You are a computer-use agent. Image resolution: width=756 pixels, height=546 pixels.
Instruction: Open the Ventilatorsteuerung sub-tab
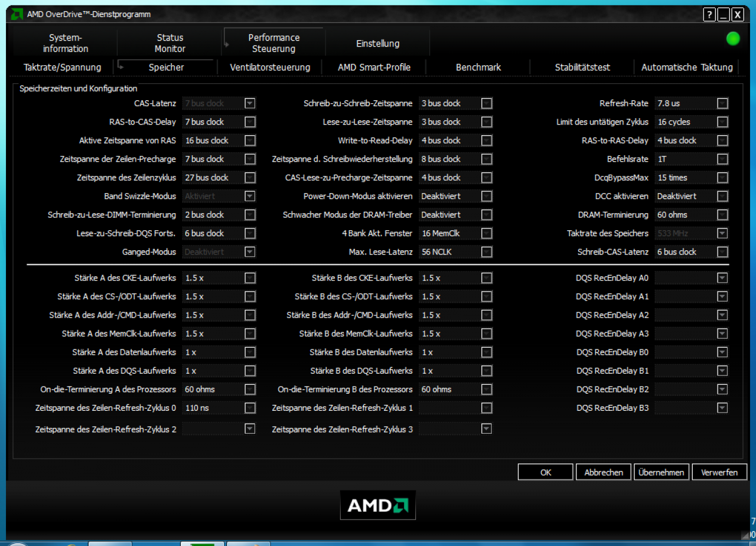point(270,67)
